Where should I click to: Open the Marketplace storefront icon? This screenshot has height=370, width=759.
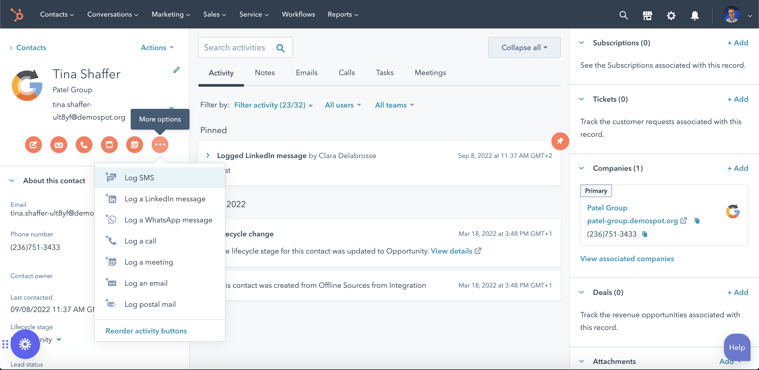pos(647,15)
